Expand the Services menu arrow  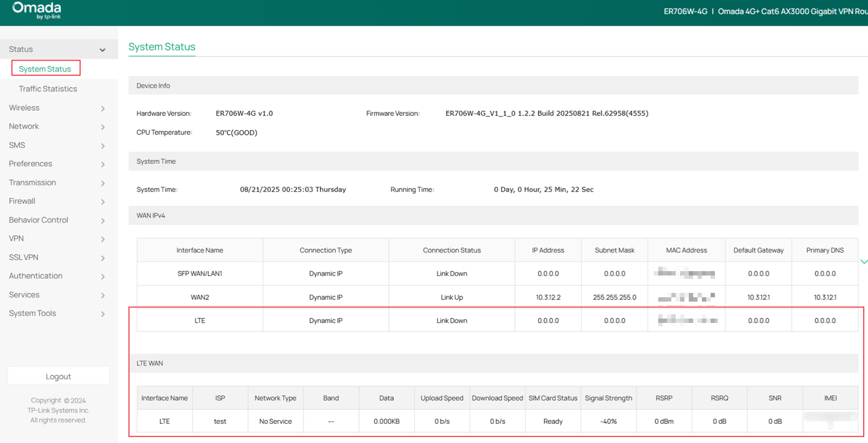pos(103,295)
